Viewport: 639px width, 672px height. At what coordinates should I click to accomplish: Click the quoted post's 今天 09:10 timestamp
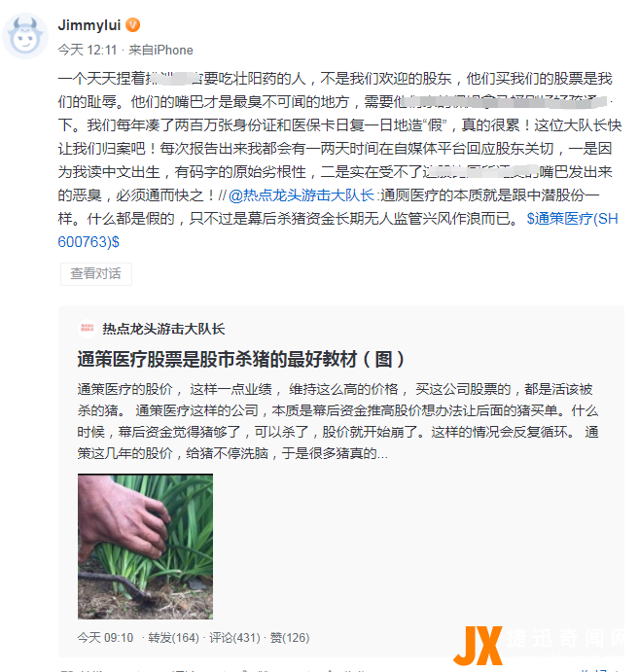click(105, 638)
